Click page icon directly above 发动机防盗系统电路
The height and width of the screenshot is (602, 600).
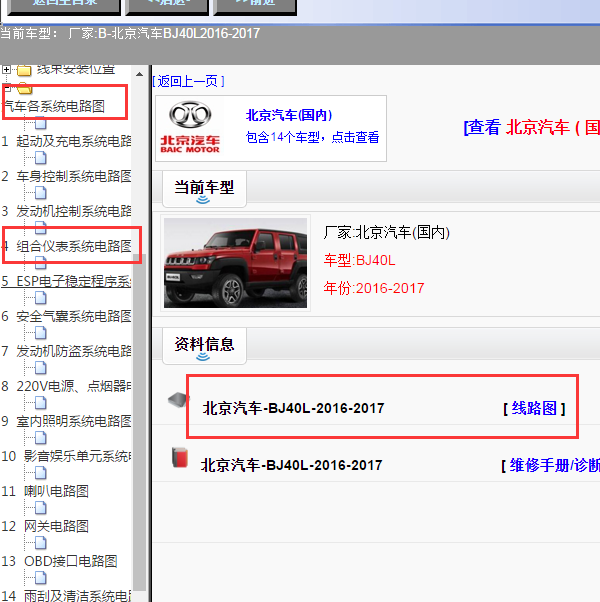40,333
